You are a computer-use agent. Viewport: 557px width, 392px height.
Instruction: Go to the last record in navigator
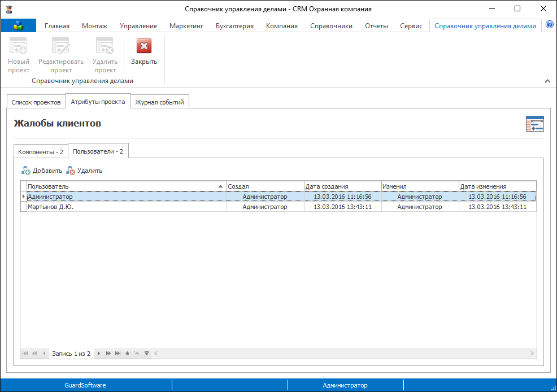[118, 353]
